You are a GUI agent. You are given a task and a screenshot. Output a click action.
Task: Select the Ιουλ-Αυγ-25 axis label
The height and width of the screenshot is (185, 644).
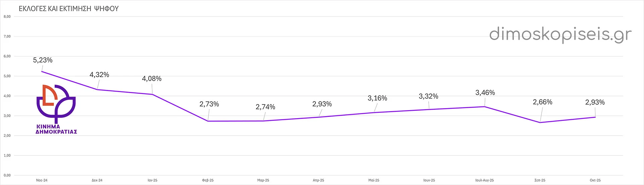point(484,180)
